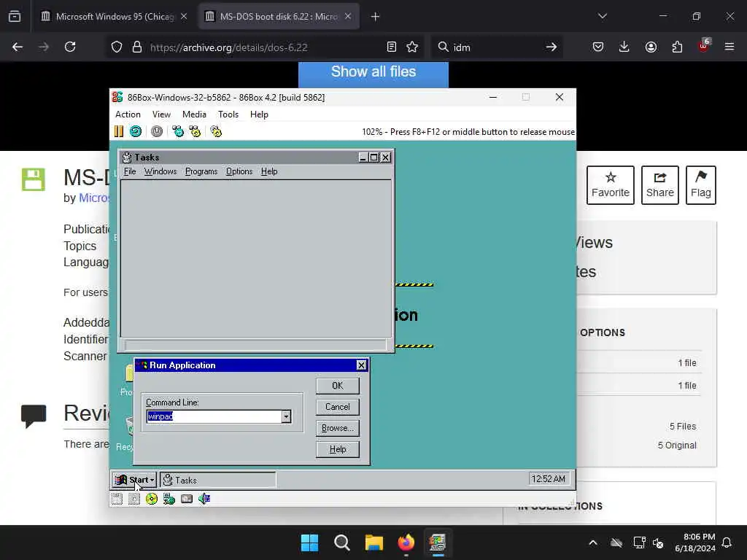Click the hard disk status bar icon
747x560 pixels.
click(187, 499)
